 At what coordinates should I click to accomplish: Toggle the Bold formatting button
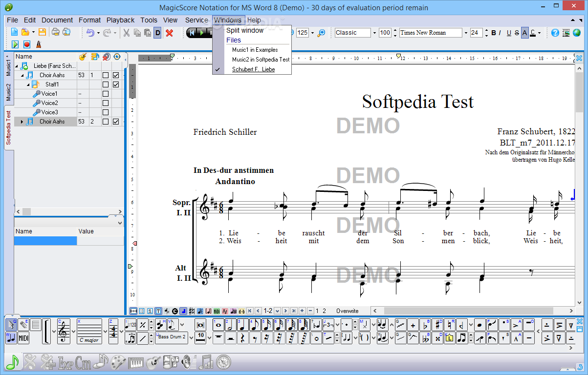pyautogui.click(x=494, y=33)
